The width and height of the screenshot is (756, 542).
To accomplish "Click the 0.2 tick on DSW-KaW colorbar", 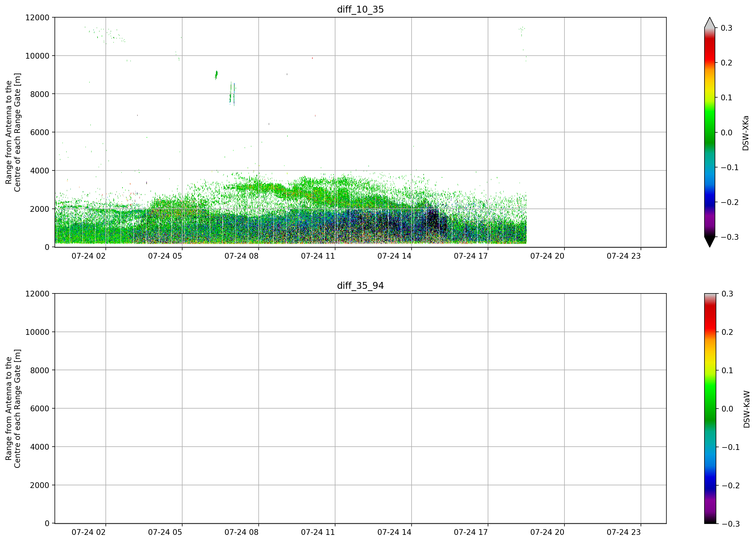I will pos(727,332).
